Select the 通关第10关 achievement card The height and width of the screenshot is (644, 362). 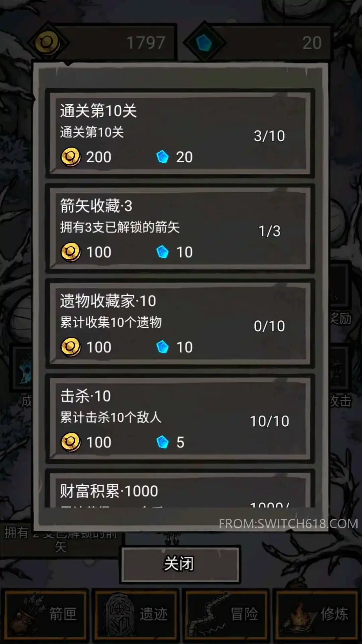click(x=180, y=133)
